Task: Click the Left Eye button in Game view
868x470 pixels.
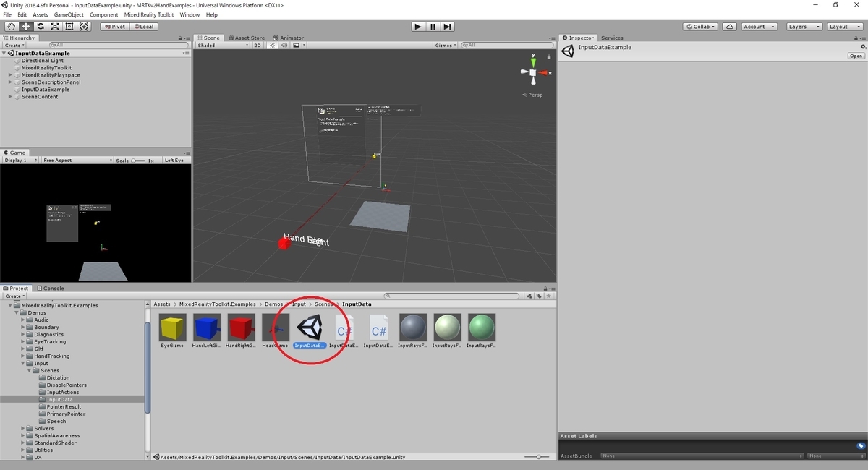Action: click(174, 161)
